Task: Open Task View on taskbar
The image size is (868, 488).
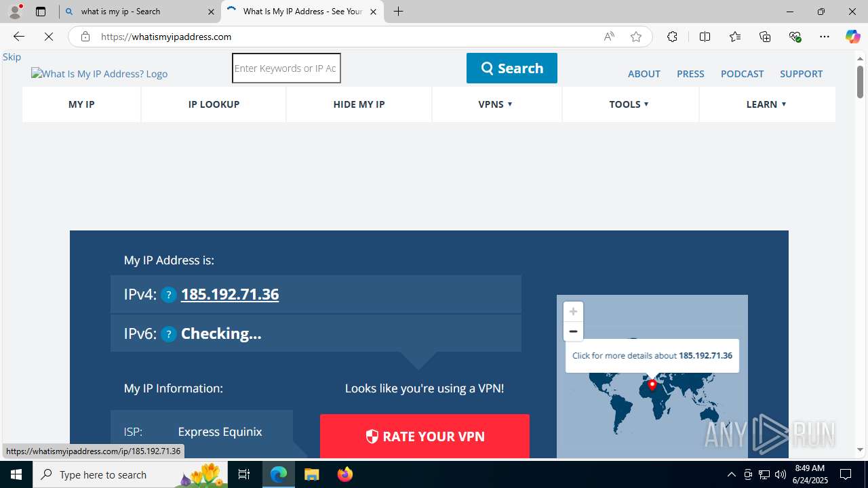Action: point(244,474)
